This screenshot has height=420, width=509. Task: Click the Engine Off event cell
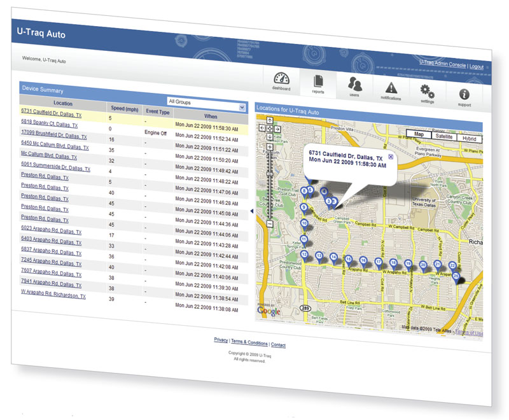click(x=155, y=133)
